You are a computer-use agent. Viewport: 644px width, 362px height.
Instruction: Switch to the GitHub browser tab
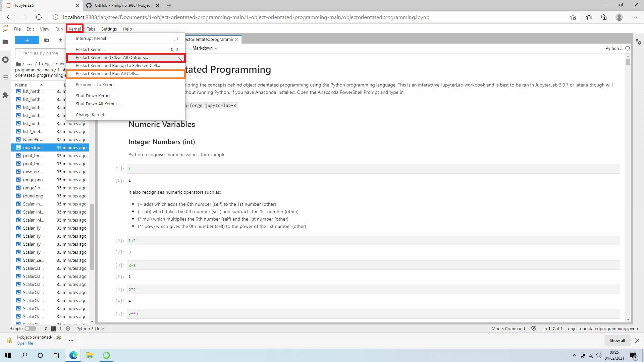click(122, 5)
